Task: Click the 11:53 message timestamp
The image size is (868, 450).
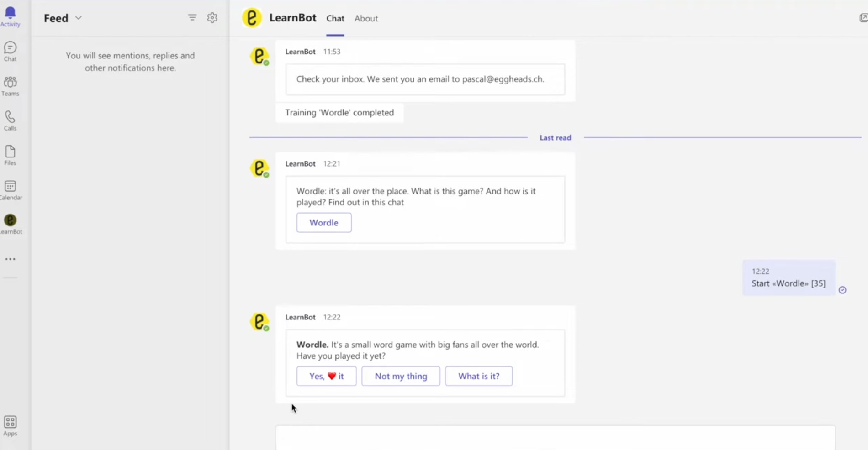Action: pyautogui.click(x=332, y=52)
